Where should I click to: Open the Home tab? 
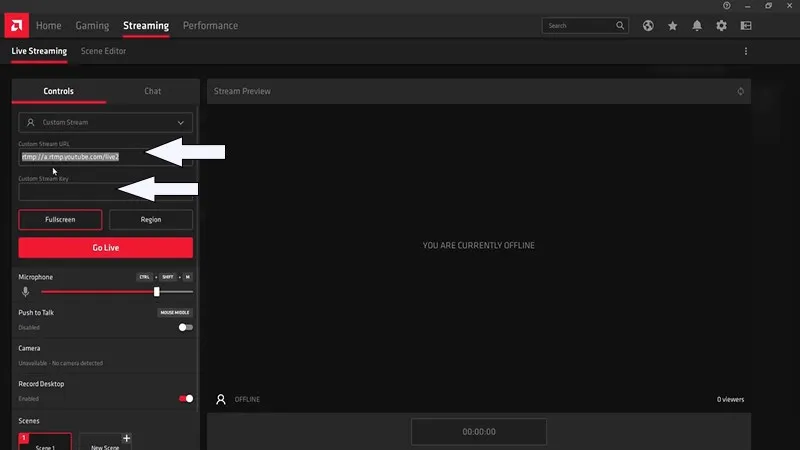[x=48, y=26]
